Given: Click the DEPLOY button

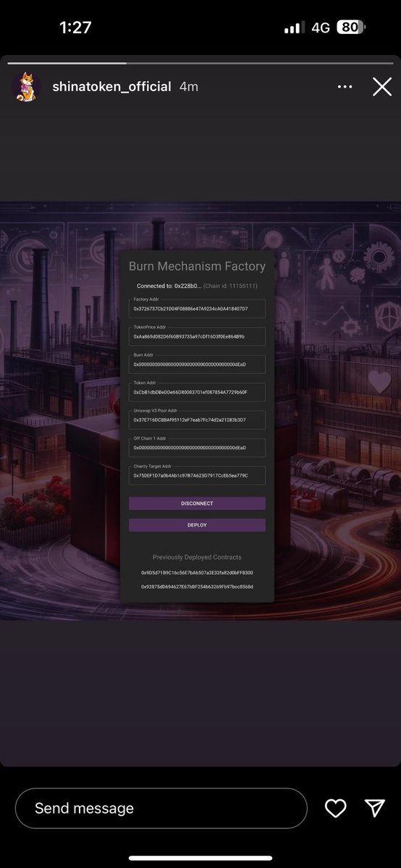Looking at the screenshot, I should pyautogui.click(x=197, y=525).
